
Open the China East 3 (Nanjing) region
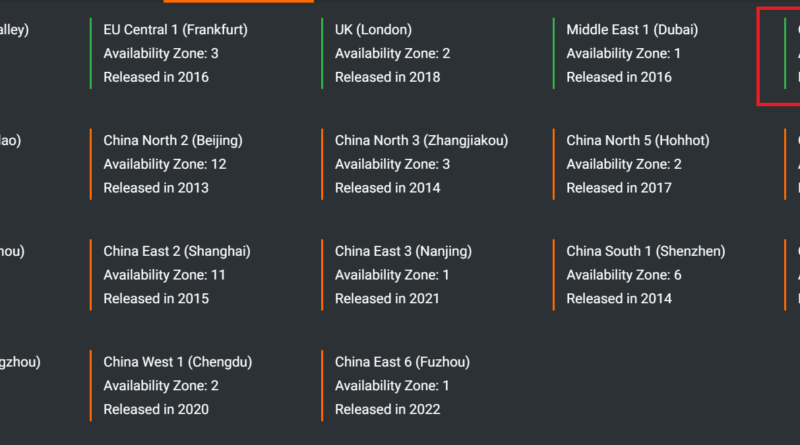pyautogui.click(x=403, y=252)
